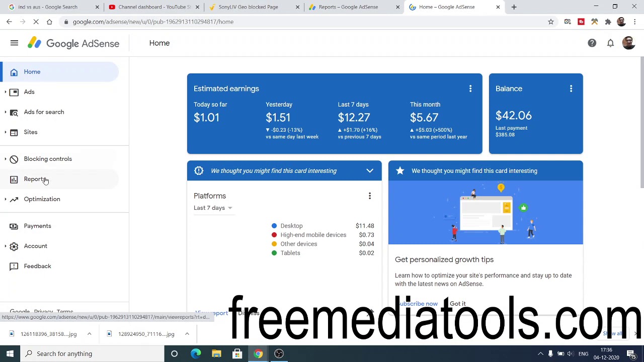Open Sites in the sidebar
The width and height of the screenshot is (644, 362).
coord(31,132)
